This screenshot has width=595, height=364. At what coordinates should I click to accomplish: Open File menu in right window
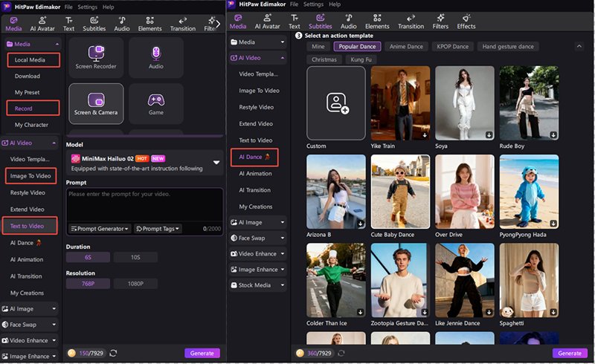[294, 4]
